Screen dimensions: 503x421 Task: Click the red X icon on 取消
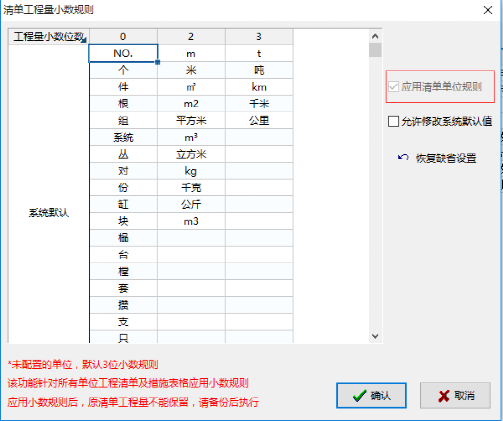(x=444, y=396)
